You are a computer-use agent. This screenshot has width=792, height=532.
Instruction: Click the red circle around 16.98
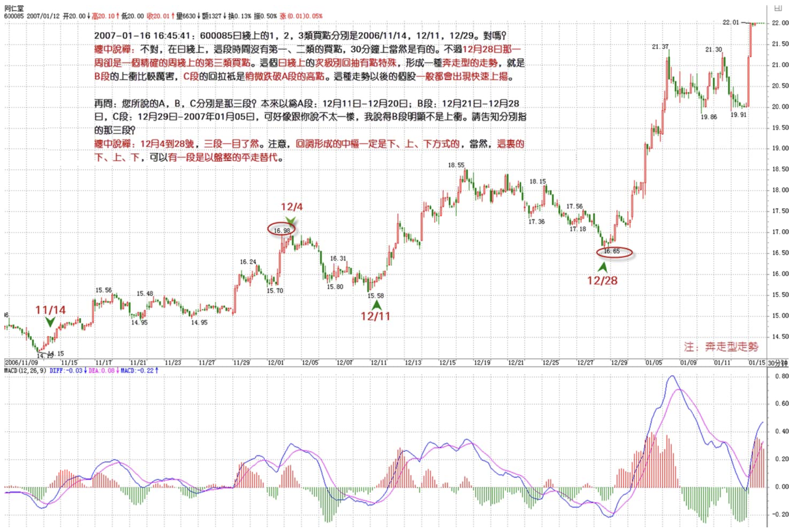pos(282,230)
